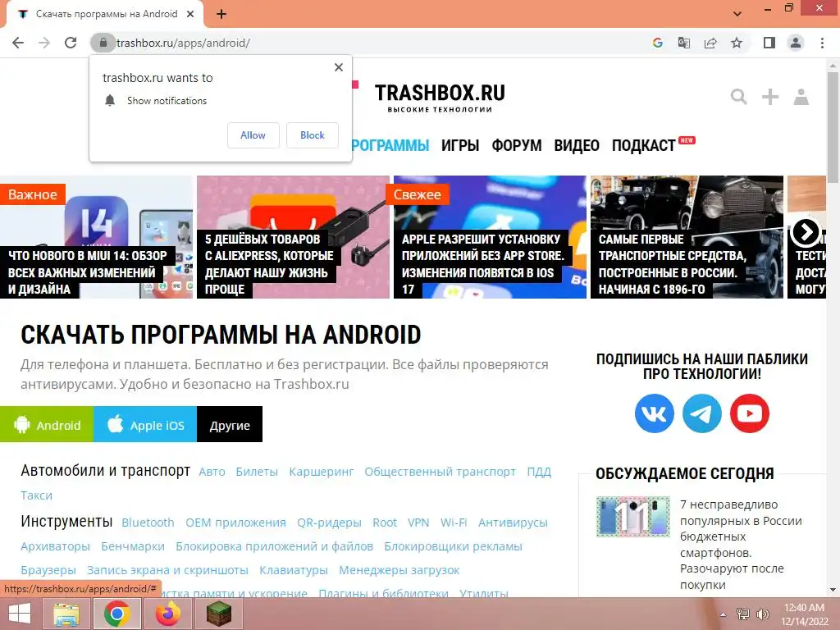Open the volume speaker tray icon

[763, 614]
